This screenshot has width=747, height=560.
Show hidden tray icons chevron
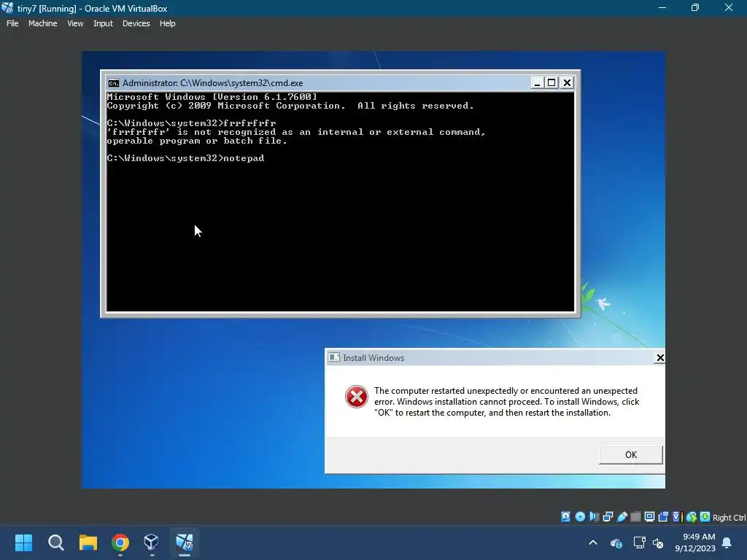pos(593,542)
